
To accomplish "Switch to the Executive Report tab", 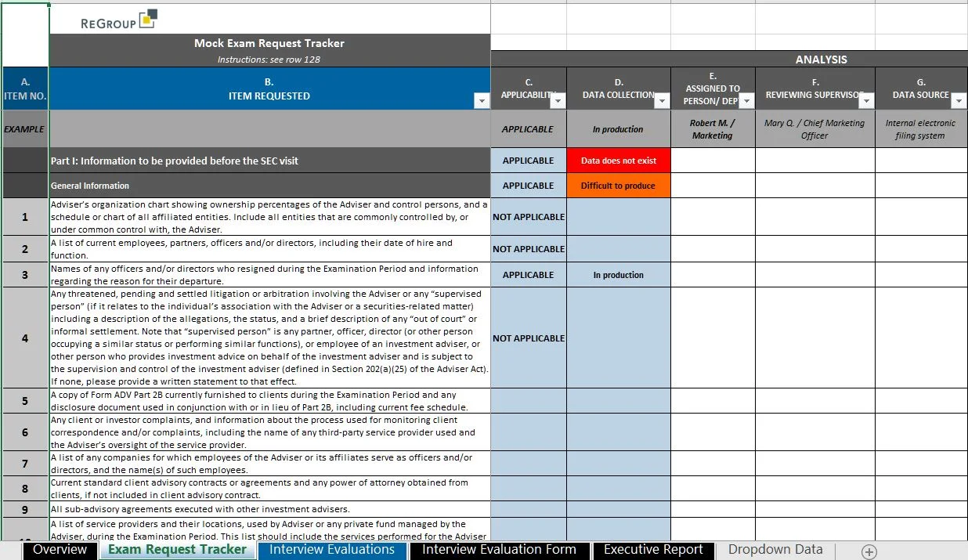I will click(653, 550).
